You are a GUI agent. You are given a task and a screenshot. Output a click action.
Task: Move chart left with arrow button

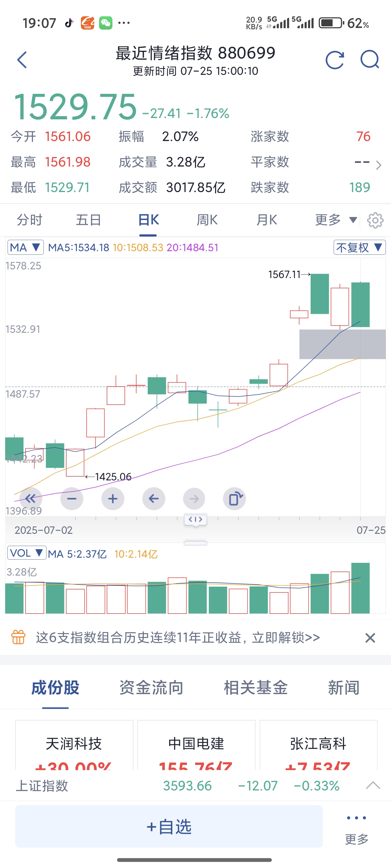click(154, 499)
